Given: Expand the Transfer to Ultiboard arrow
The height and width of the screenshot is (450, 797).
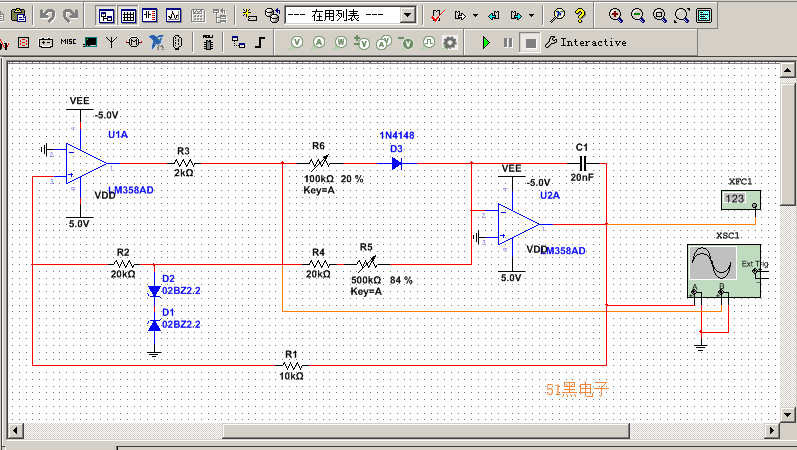Looking at the screenshot, I should (x=475, y=16).
